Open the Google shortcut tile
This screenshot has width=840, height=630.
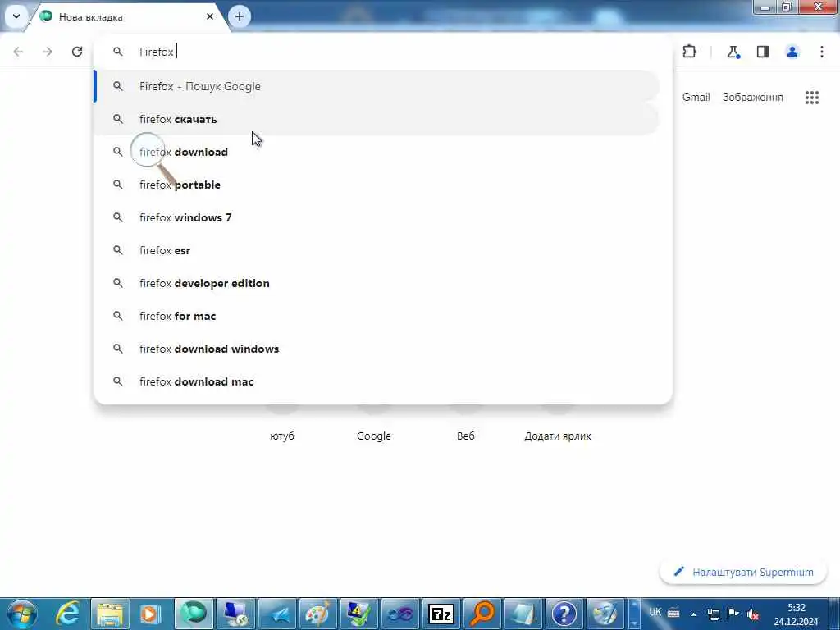click(374, 436)
